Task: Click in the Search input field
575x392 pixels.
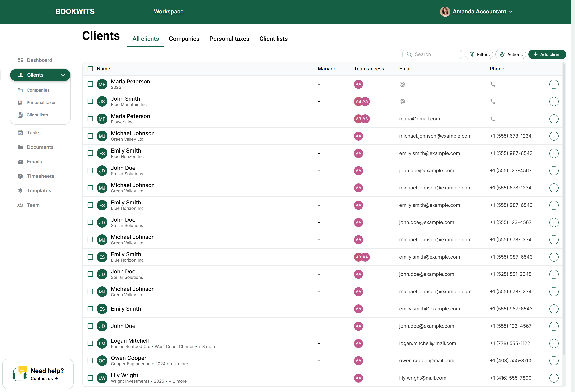Action: point(432,54)
